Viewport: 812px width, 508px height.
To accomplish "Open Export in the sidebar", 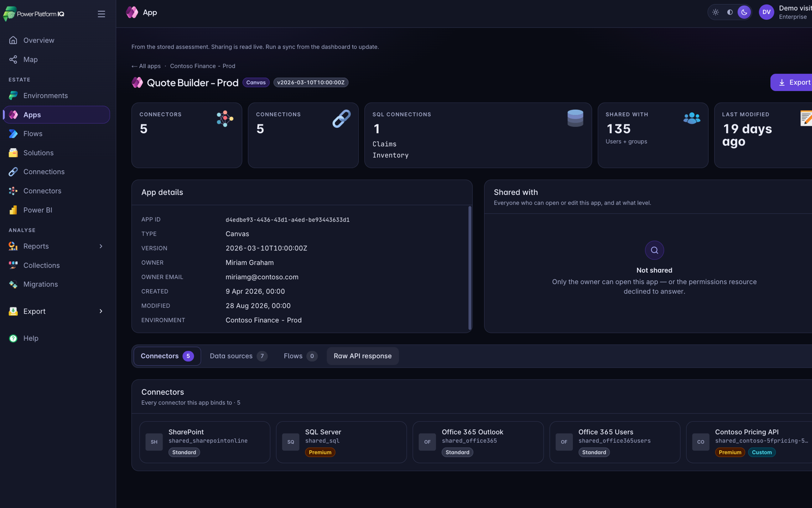I will pyautogui.click(x=57, y=311).
